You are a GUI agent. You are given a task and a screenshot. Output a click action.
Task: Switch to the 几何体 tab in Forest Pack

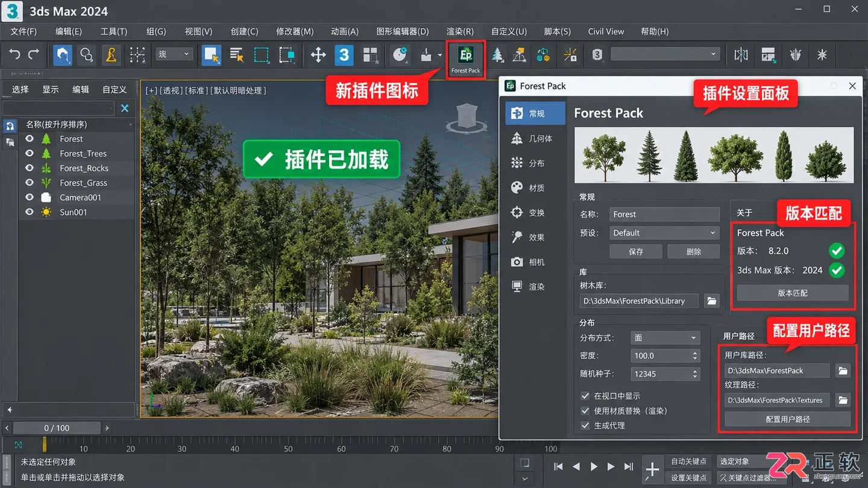(x=535, y=139)
